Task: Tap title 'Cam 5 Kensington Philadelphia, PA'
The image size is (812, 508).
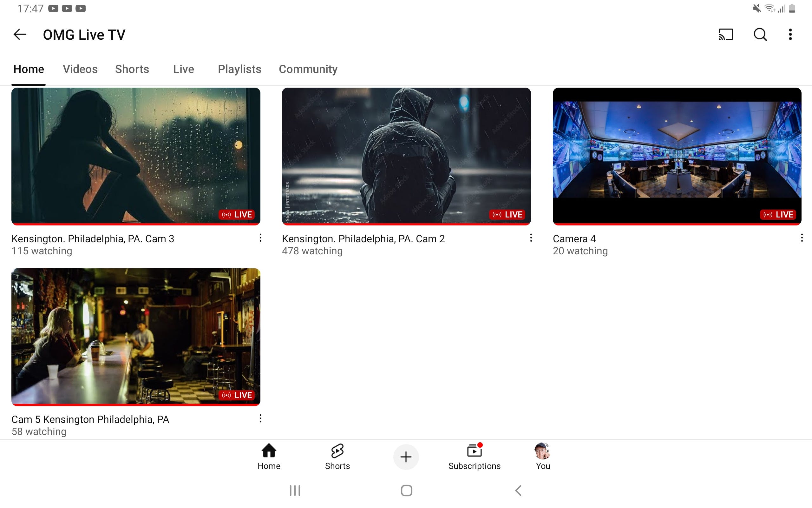Action: click(x=90, y=419)
